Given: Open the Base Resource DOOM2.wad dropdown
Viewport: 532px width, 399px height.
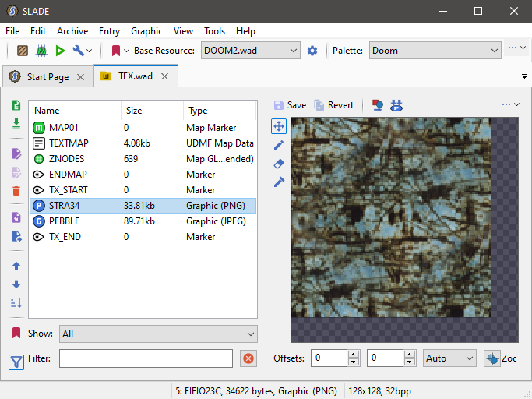Looking at the screenshot, I should click(x=249, y=51).
